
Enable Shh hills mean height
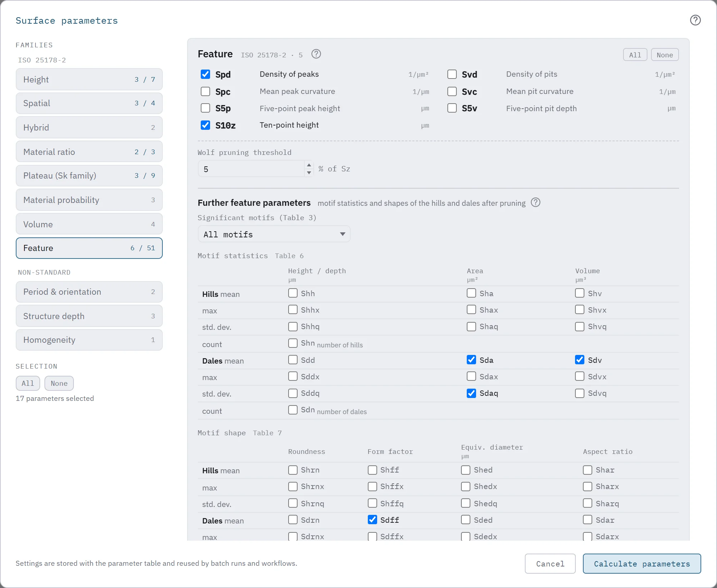pos(293,293)
